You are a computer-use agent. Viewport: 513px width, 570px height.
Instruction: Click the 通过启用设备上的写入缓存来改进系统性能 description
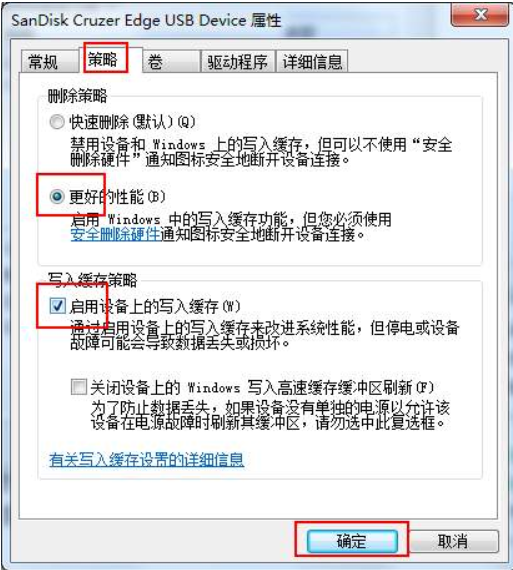264,335
